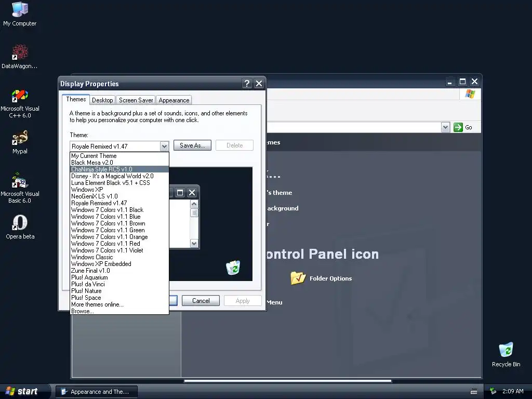
Task: Click the Go arrow icon in address bar
Action: click(x=458, y=127)
